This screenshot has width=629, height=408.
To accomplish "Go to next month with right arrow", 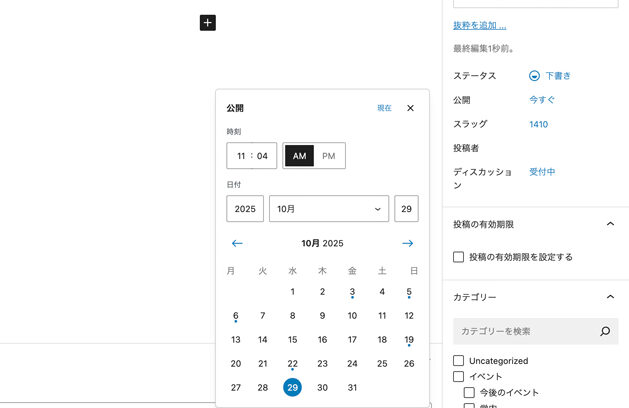I will (408, 243).
